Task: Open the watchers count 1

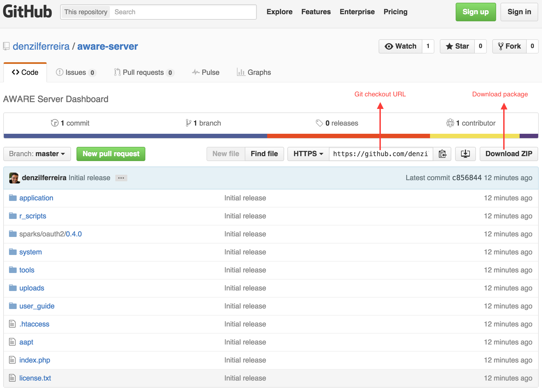Action: (x=428, y=46)
